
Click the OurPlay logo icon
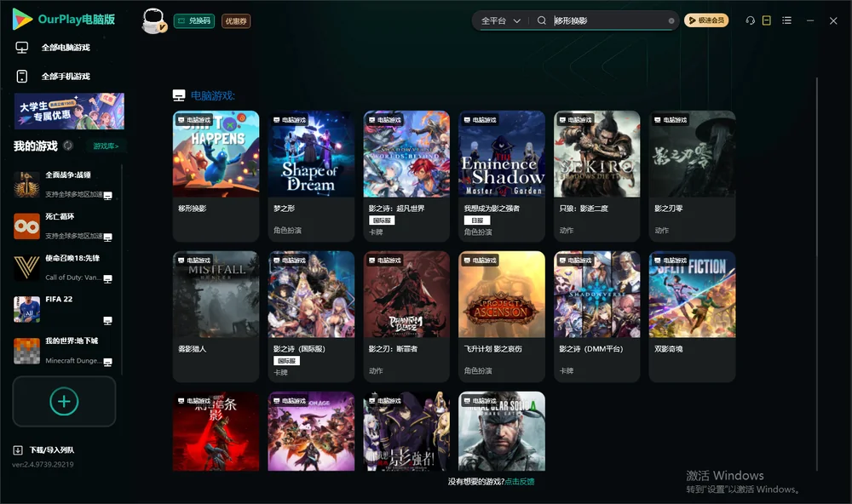coord(22,20)
